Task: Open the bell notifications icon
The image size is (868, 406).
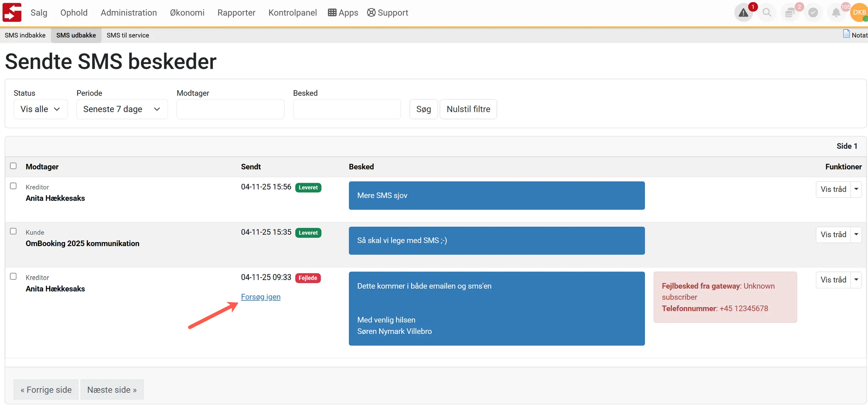Action: pyautogui.click(x=836, y=13)
